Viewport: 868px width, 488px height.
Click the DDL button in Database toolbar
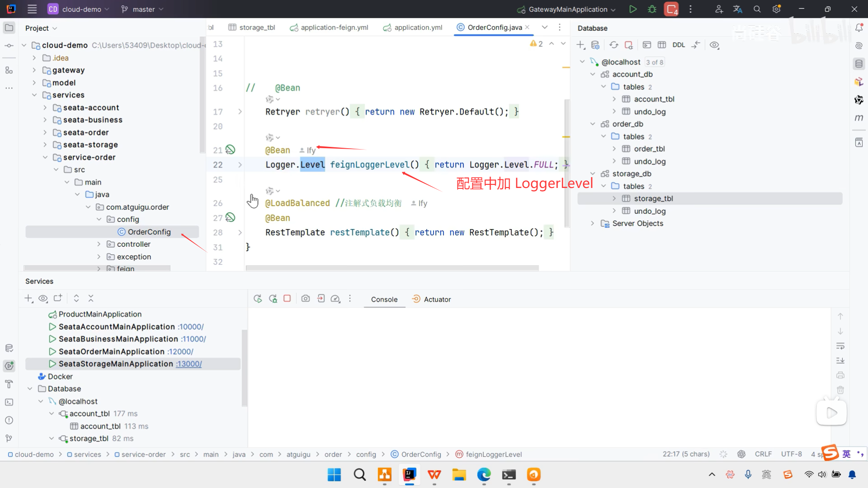click(x=678, y=45)
